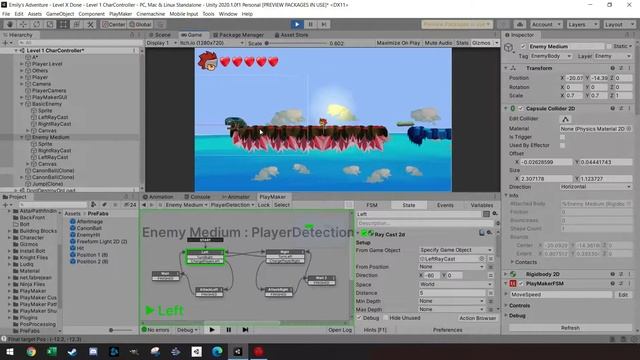Open From Game Object dropdown

[456, 250]
